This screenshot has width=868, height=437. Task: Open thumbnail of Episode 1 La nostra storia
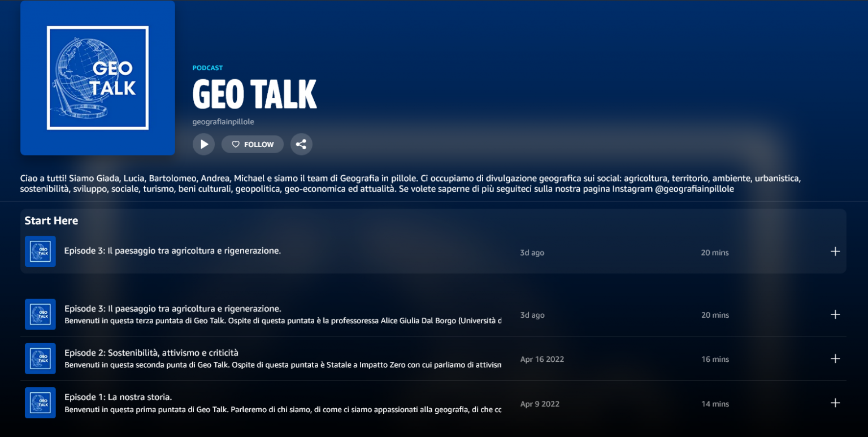pos(40,403)
